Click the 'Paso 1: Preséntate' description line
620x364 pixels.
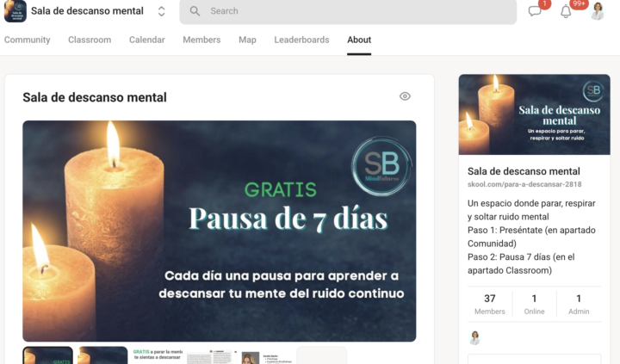coord(531,237)
